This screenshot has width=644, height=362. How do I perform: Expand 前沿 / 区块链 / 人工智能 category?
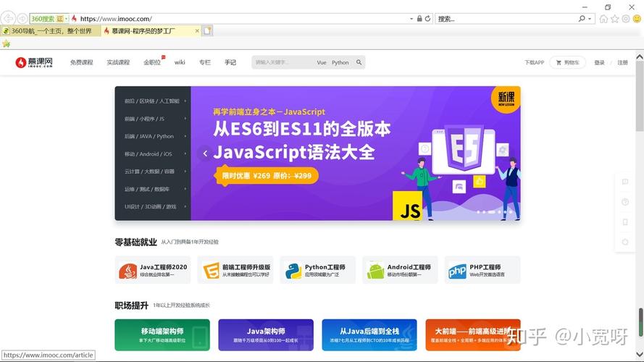tap(153, 101)
